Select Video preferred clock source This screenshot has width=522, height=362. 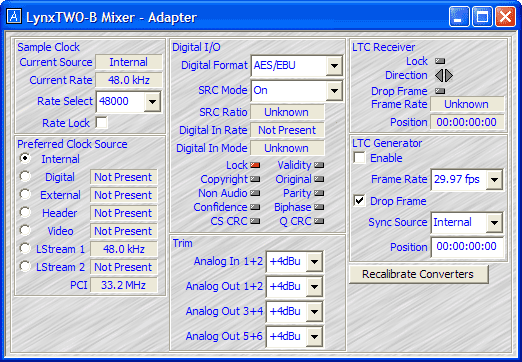[x=25, y=230]
